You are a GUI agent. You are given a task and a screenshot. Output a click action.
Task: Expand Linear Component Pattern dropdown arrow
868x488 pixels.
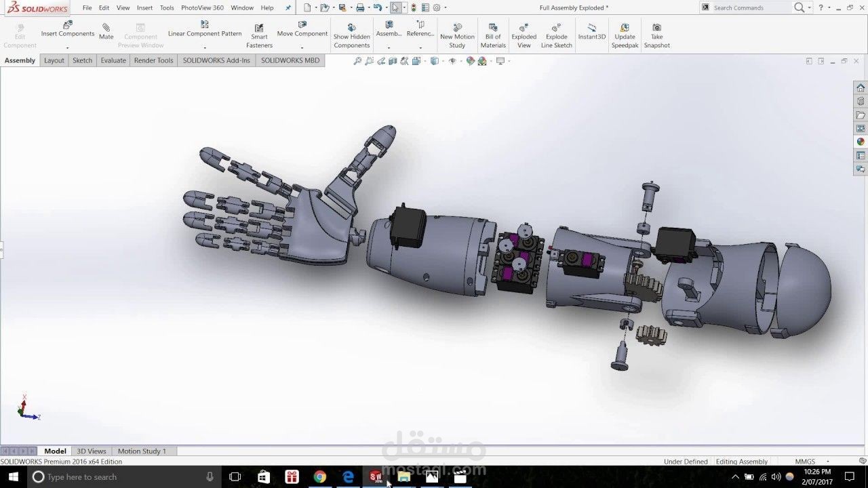tap(205, 47)
